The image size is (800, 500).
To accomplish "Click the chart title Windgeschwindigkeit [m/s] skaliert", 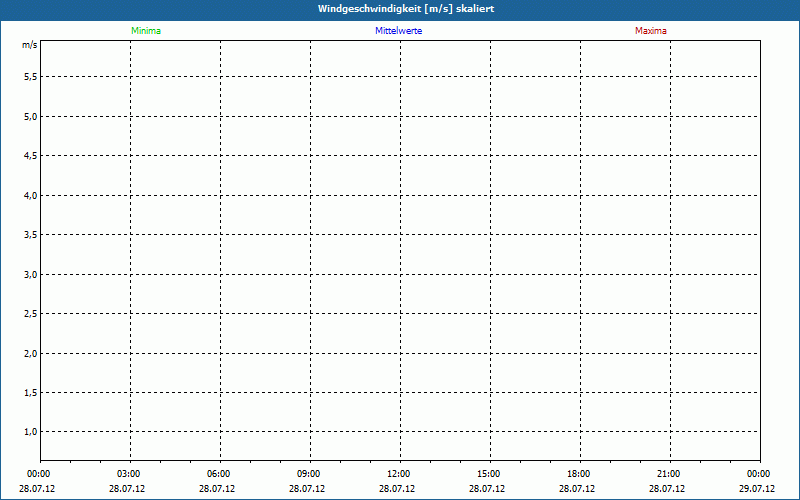I will [406, 9].
